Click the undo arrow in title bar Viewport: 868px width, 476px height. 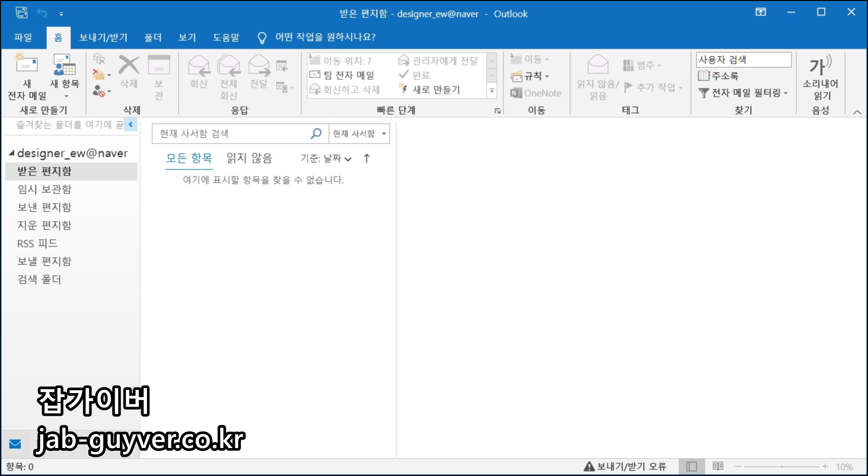click(42, 13)
